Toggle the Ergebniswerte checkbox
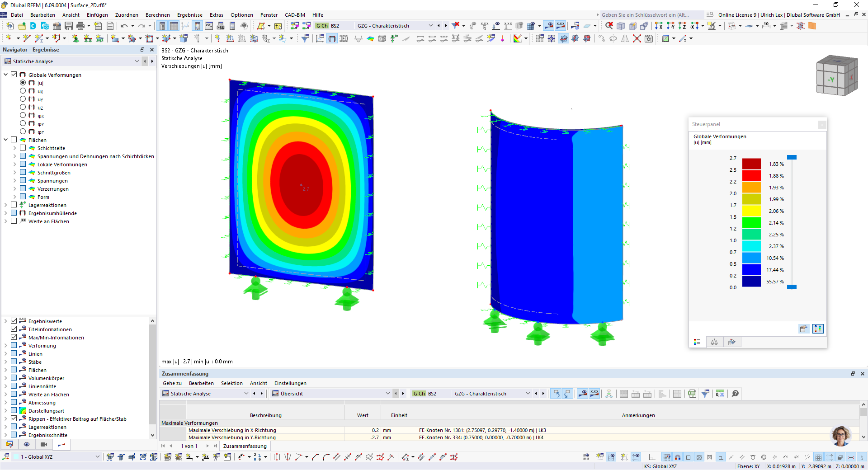Screen dimensions: 868x470 point(14,321)
